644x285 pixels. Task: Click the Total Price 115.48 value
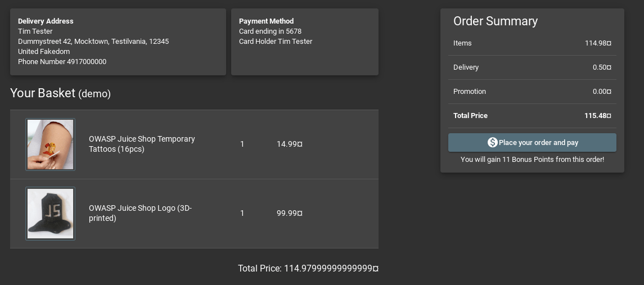597,116
